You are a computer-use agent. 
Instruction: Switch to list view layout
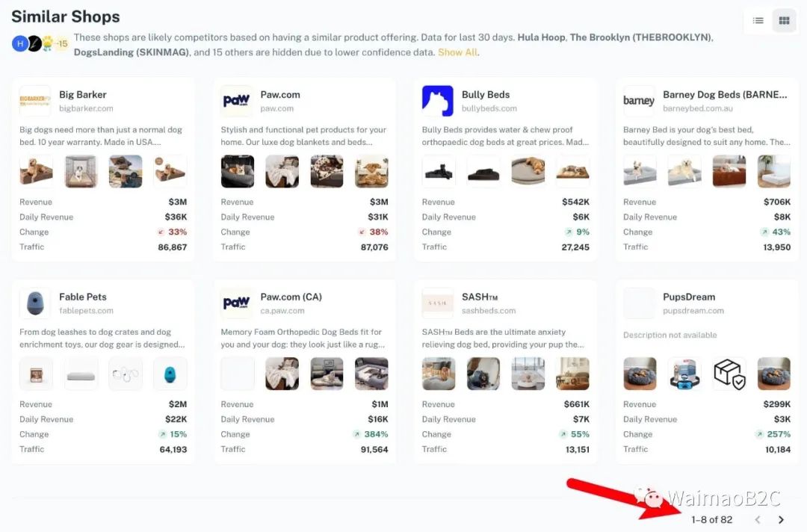(x=758, y=21)
